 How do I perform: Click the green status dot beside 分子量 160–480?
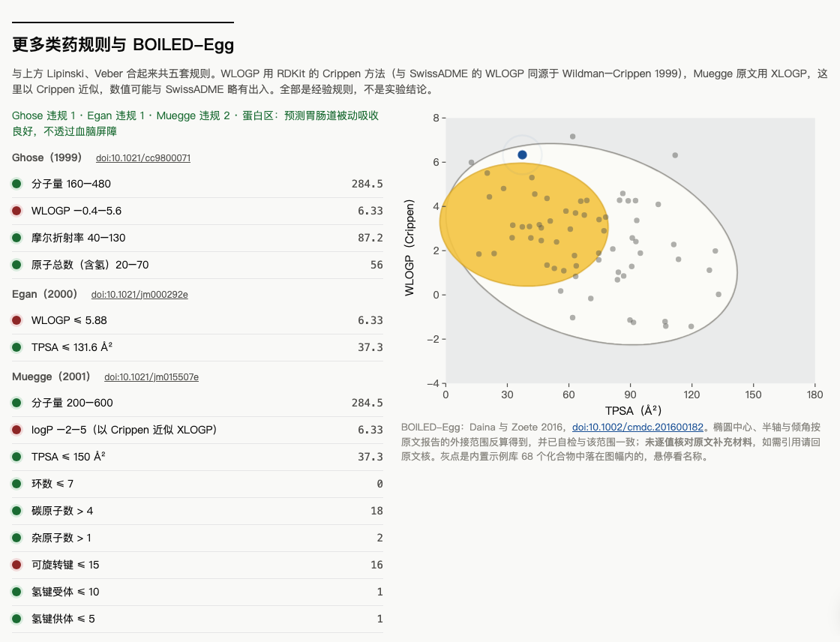tap(16, 184)
